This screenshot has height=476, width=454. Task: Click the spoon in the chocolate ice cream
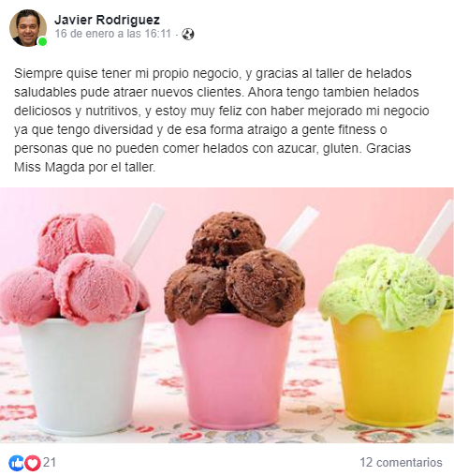tap(298, 228)
